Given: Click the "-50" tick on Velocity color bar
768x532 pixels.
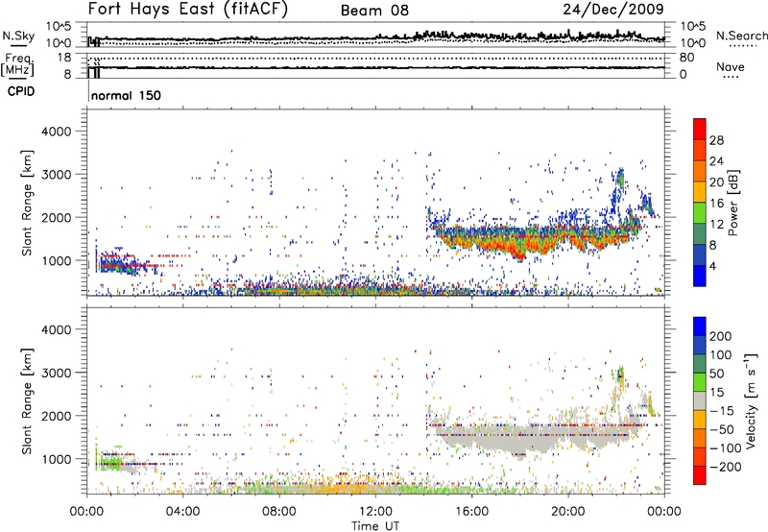Looking at the screenshot, I should pos(722,429).
